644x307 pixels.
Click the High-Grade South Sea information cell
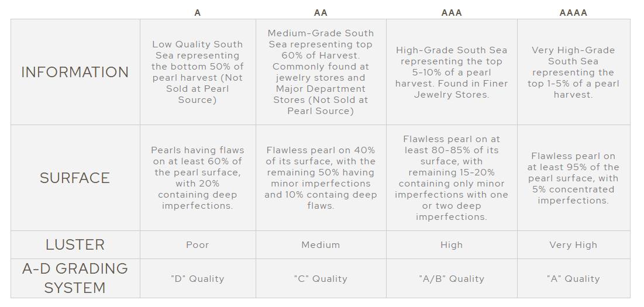452,73
